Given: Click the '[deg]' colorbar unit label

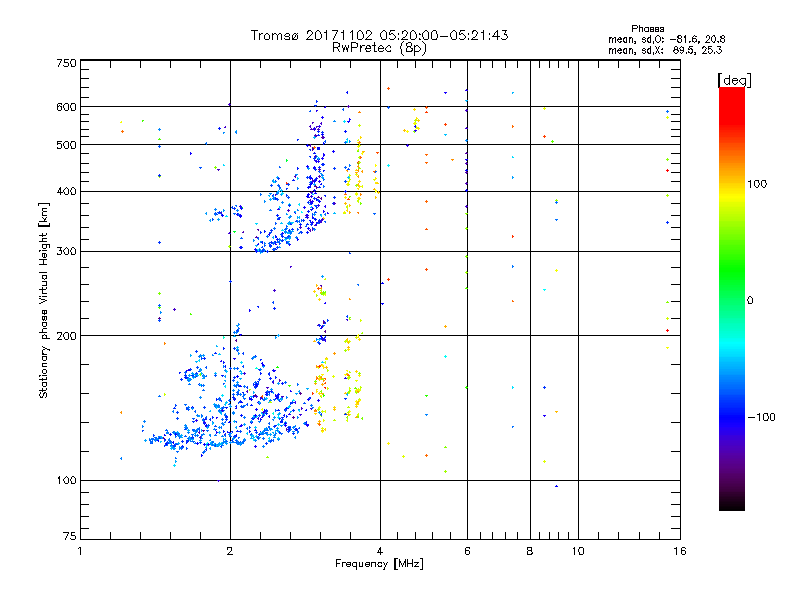Looking at the screenshot, I should coord(734,80).
